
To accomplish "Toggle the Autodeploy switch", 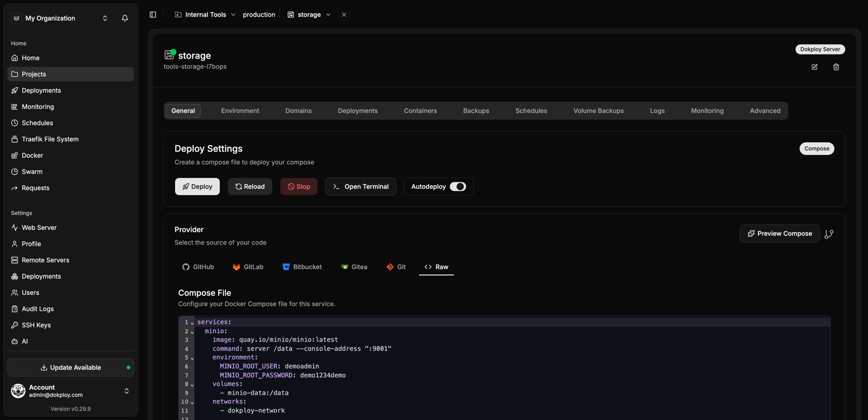I will click(458, 186).
